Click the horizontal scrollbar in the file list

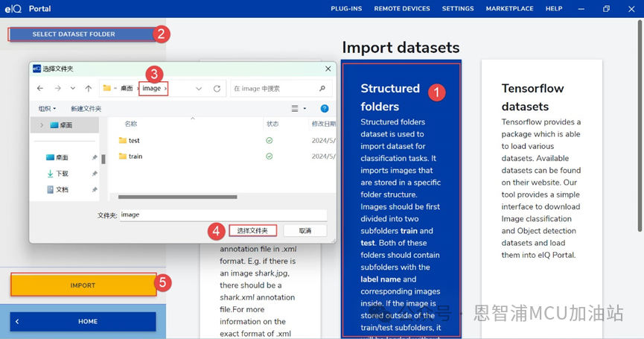pyautogui.click(x=177, y=197)
